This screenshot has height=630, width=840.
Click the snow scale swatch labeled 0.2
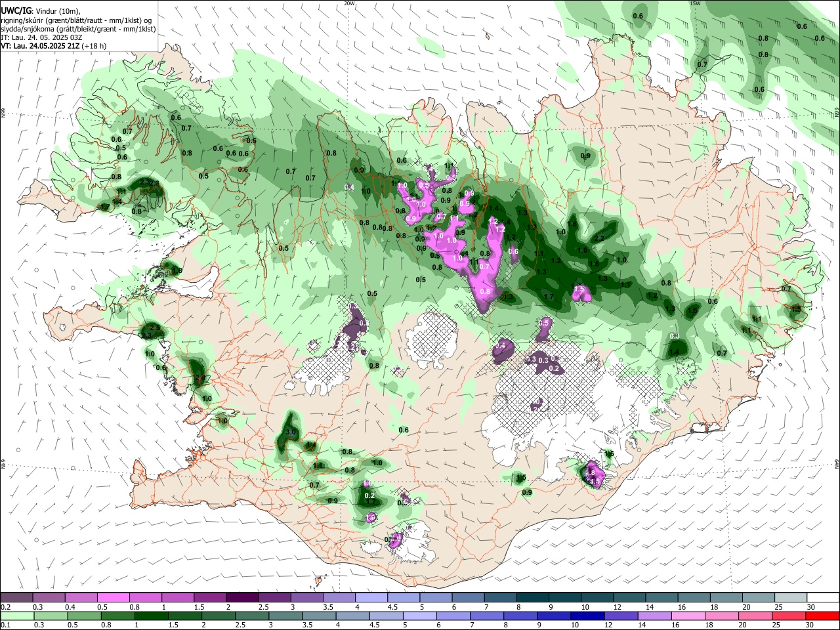coord(16,598)
